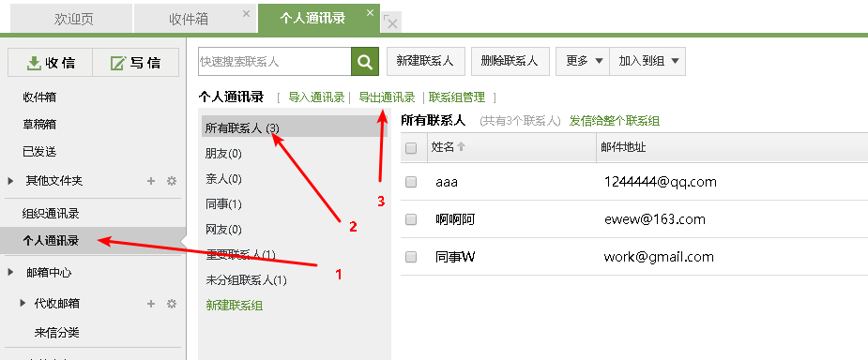Open 已发送 folder
868x360 pixels.
tap(39, 152)
